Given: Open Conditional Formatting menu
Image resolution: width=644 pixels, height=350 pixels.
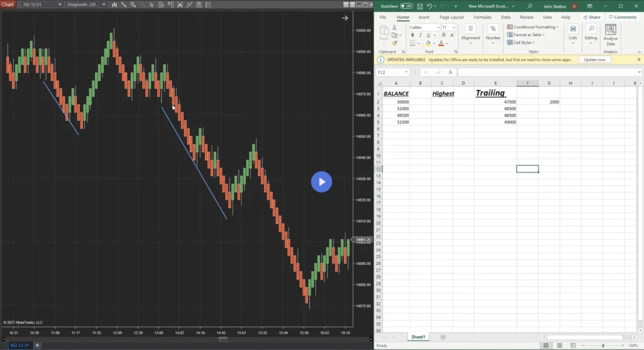Looking at the screenshot, I should [533, 27].
